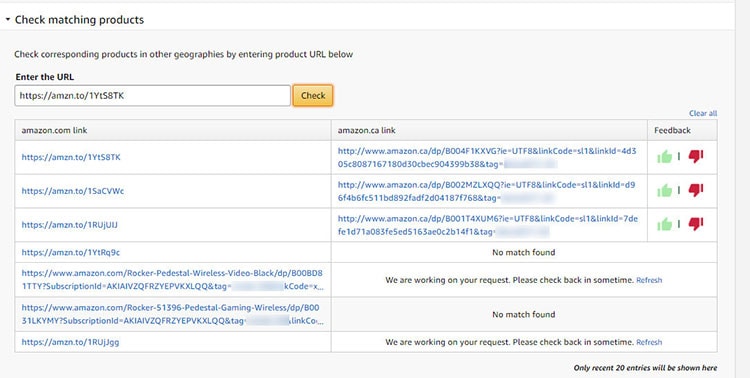750x378 pixels.
Task: Refresh the 1RUjJgg row request
Action: coord(649,342)
